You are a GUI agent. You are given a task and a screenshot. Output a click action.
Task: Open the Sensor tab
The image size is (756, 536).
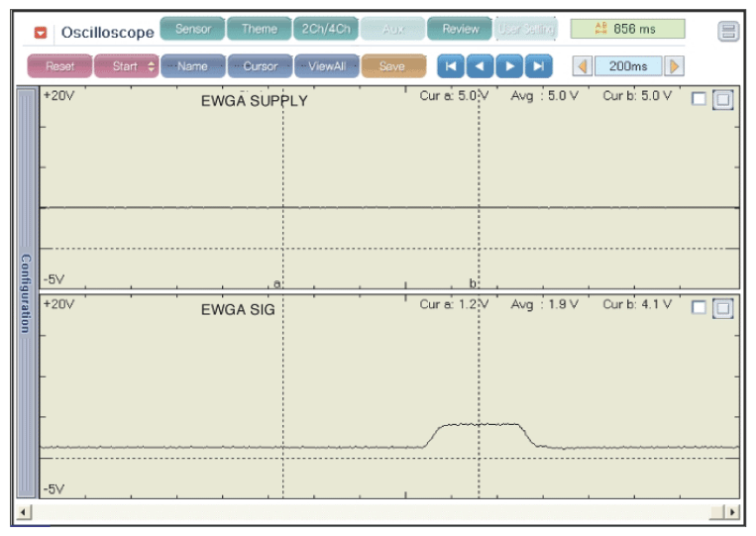tap(193, 29)
